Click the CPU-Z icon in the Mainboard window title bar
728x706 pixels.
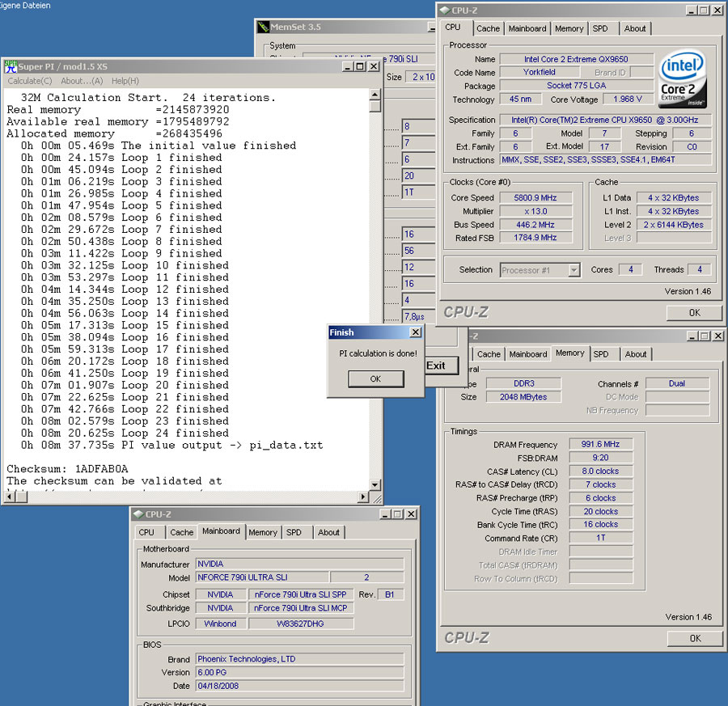click(138, 514)
